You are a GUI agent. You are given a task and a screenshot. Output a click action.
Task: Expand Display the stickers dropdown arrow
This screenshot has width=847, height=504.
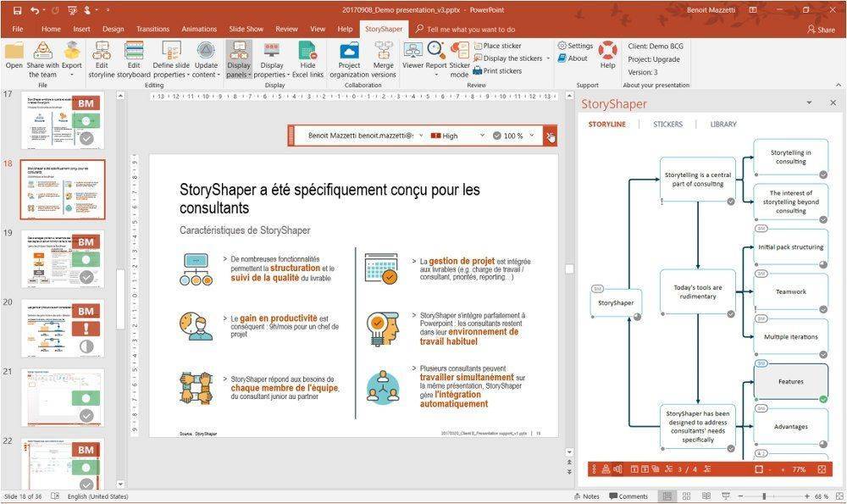click(x=548, y=58)
